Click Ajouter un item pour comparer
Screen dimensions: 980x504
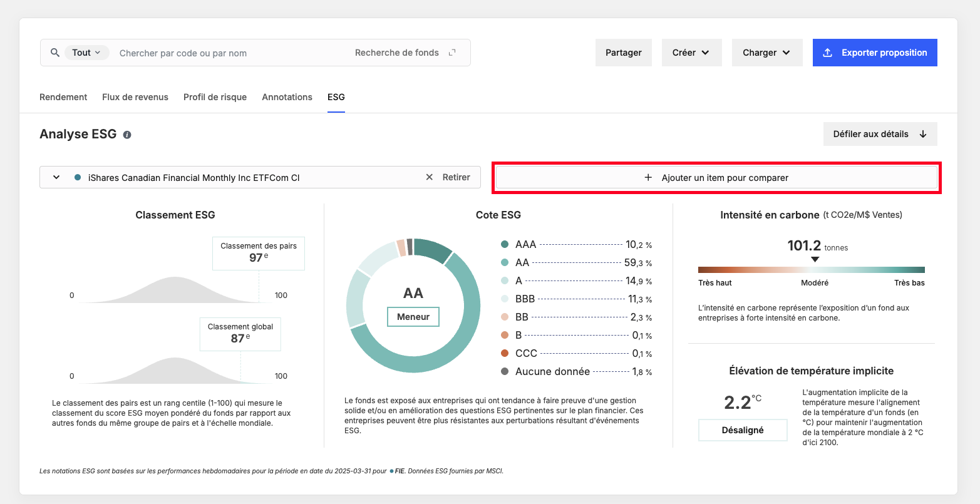[716, 178]
